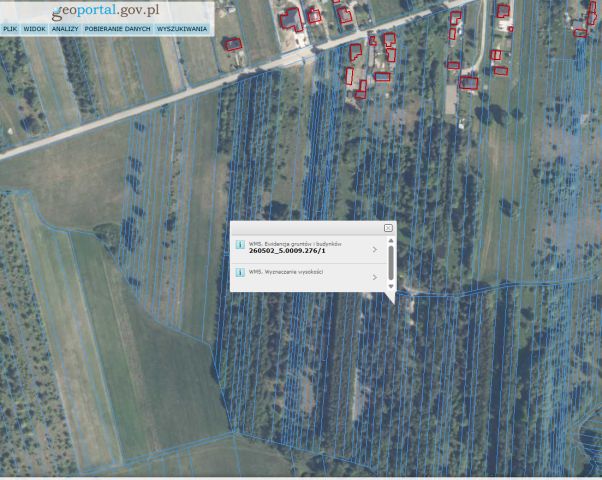Image resolution: width=602 pixels, height=480 pixels.
Task: Click the WMS Wyznaczanie wysokości text
Action: (x=286, y=272)
